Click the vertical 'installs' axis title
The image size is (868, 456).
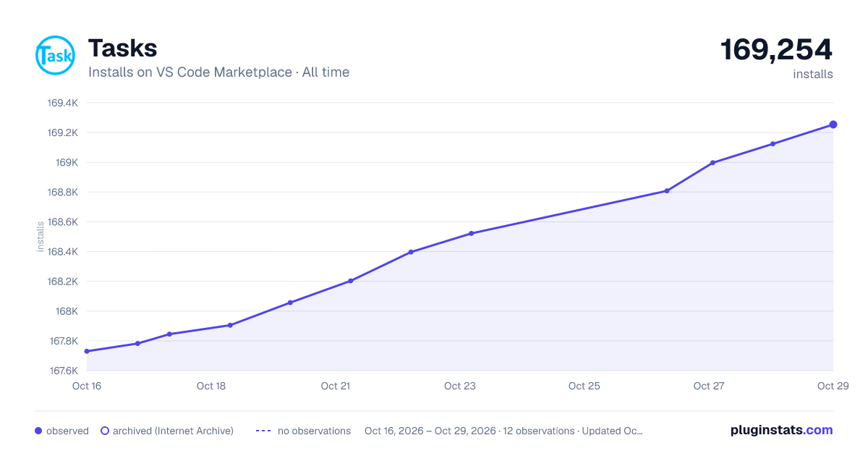pos(41,236)
